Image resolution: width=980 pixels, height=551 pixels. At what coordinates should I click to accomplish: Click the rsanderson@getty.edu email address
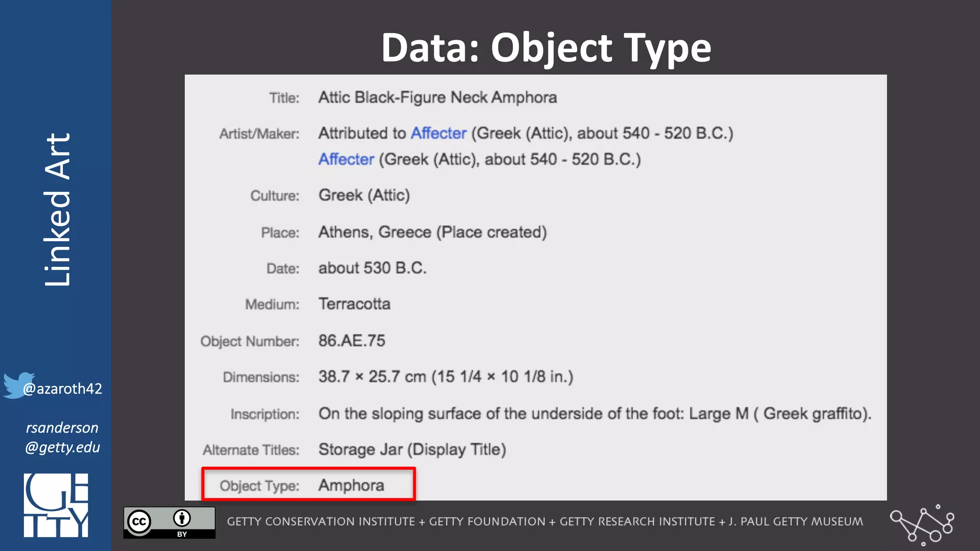[x=63, y=437]
